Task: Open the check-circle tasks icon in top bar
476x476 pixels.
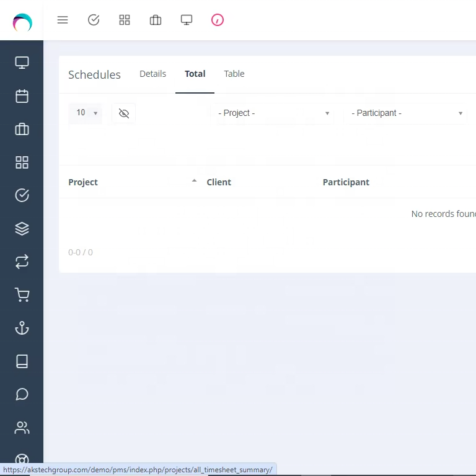Action: click(94, 20)
